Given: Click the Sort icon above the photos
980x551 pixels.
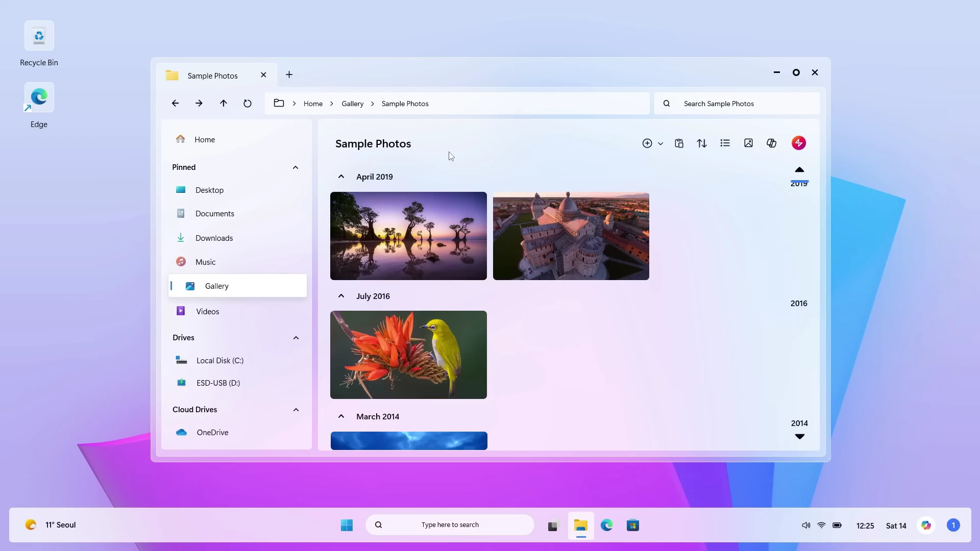Looking at the screenshot, I should tap(702, 143).
